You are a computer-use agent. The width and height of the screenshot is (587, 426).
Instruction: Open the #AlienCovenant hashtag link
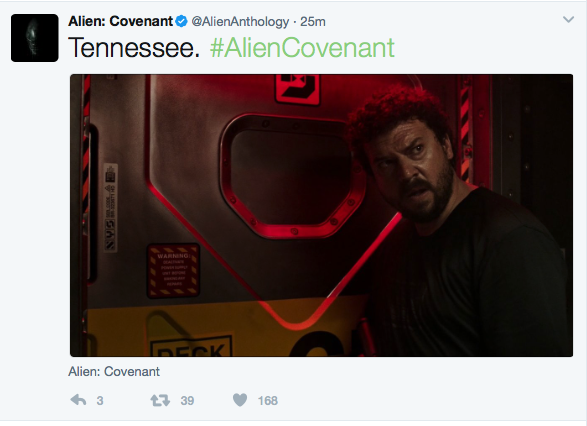[x=302, y=48]
